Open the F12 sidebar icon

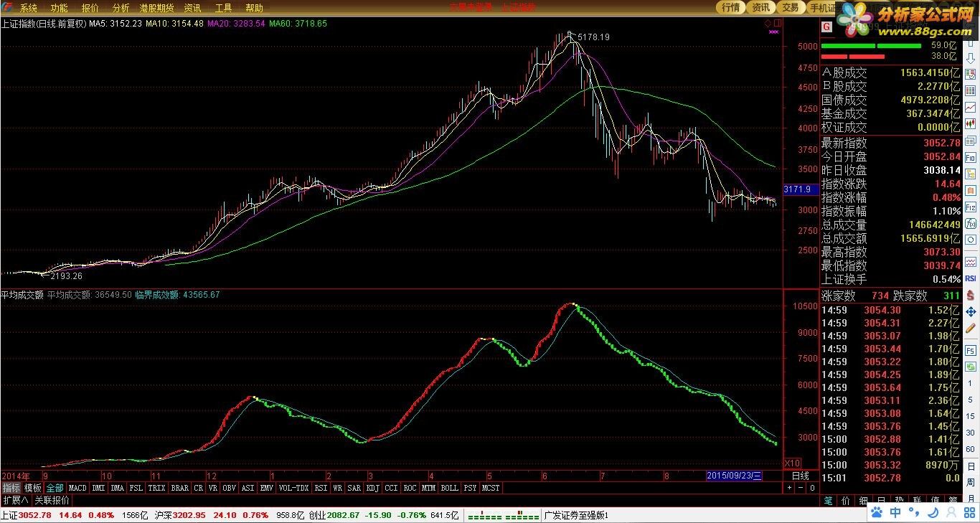tap(971, 207)
